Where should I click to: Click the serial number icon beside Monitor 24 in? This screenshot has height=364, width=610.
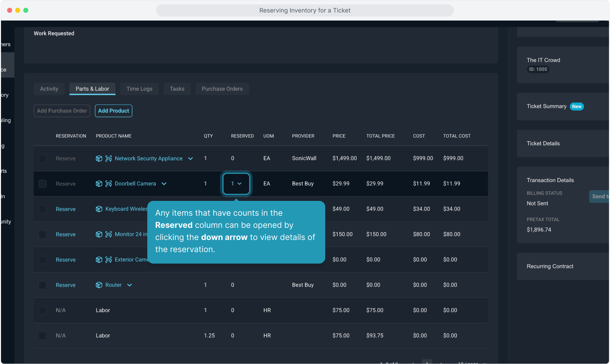click(x=109, y=234)
